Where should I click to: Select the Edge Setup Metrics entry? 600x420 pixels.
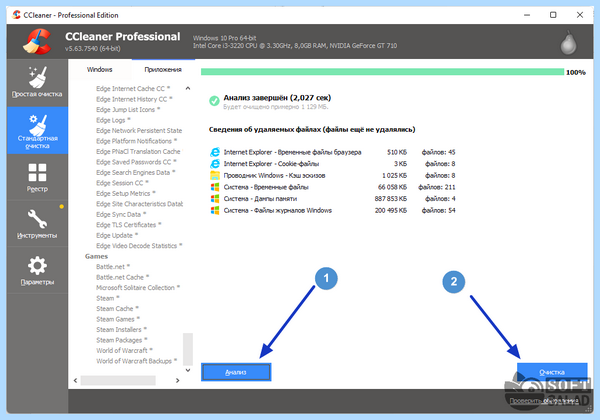click(126, 194)
